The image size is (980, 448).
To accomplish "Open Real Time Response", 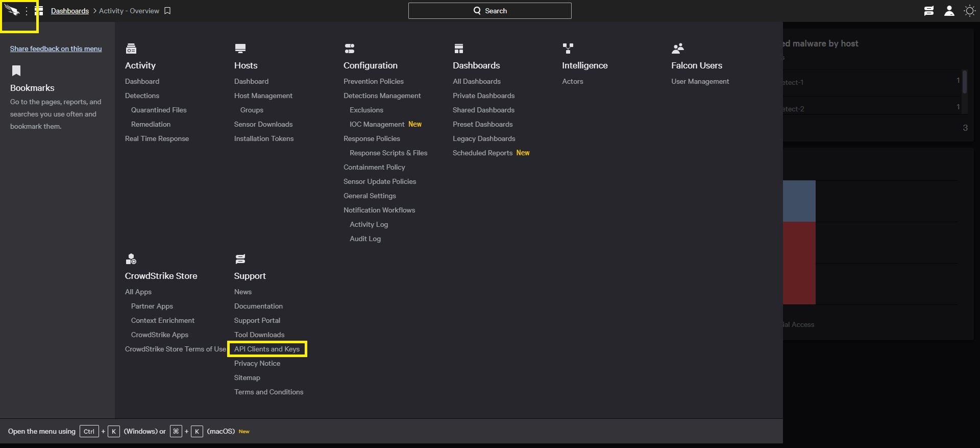I will click(x=157, y=138).
